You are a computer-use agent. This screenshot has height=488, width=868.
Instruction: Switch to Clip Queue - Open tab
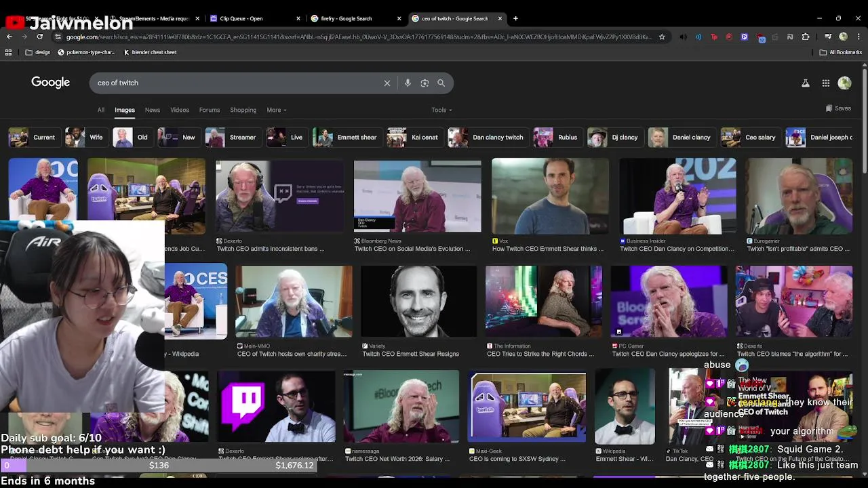coord(254,18)
